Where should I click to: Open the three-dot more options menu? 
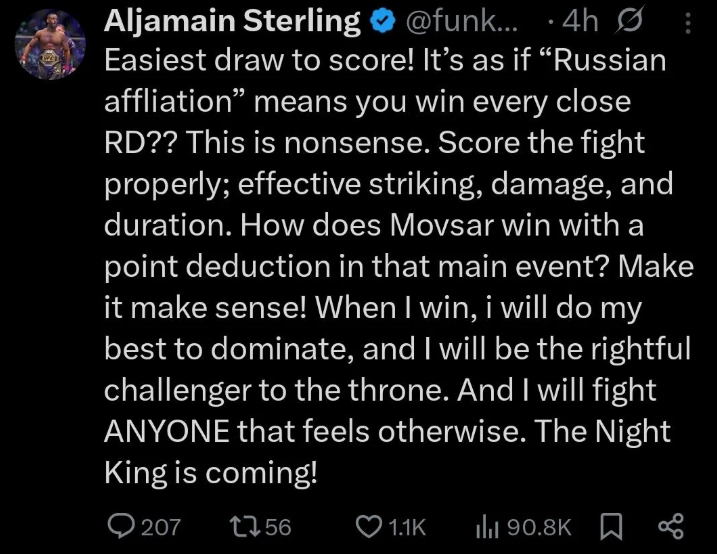click(683, 20)
